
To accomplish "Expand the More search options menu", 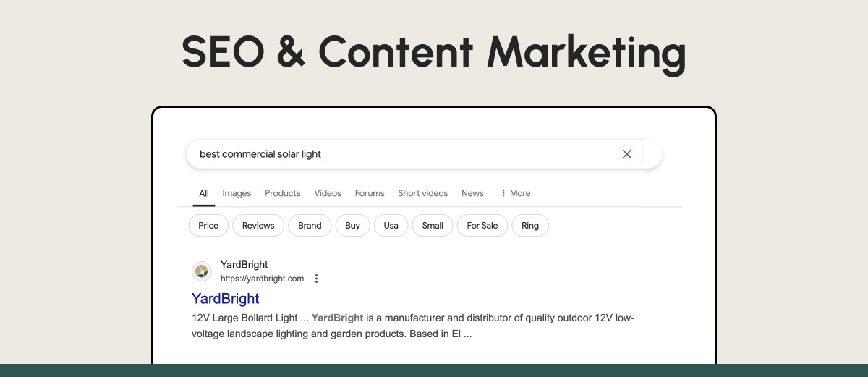I will (x=516, y=193).
